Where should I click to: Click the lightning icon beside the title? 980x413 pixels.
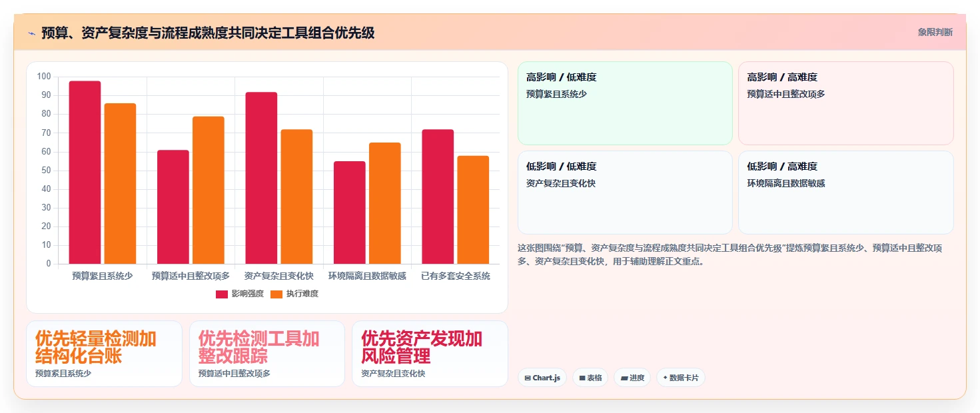31,33
